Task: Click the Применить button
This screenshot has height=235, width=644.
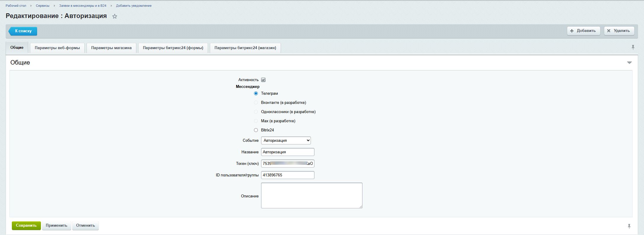Action: [x=56, y=226]
